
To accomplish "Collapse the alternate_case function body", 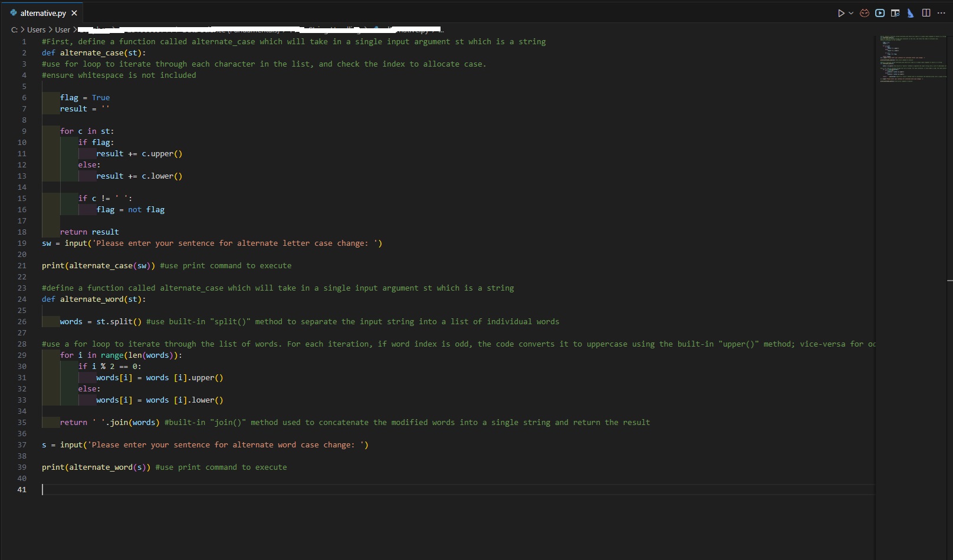I will pyautogui.click(x=34, y=52).
